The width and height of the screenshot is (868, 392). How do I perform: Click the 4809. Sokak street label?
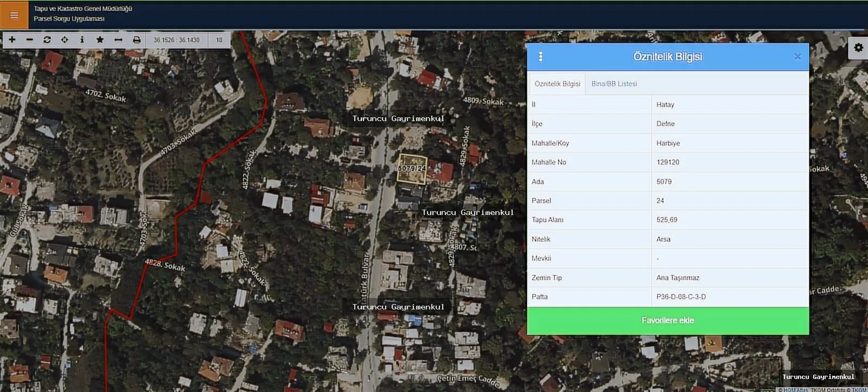click(x=483, y=101)
